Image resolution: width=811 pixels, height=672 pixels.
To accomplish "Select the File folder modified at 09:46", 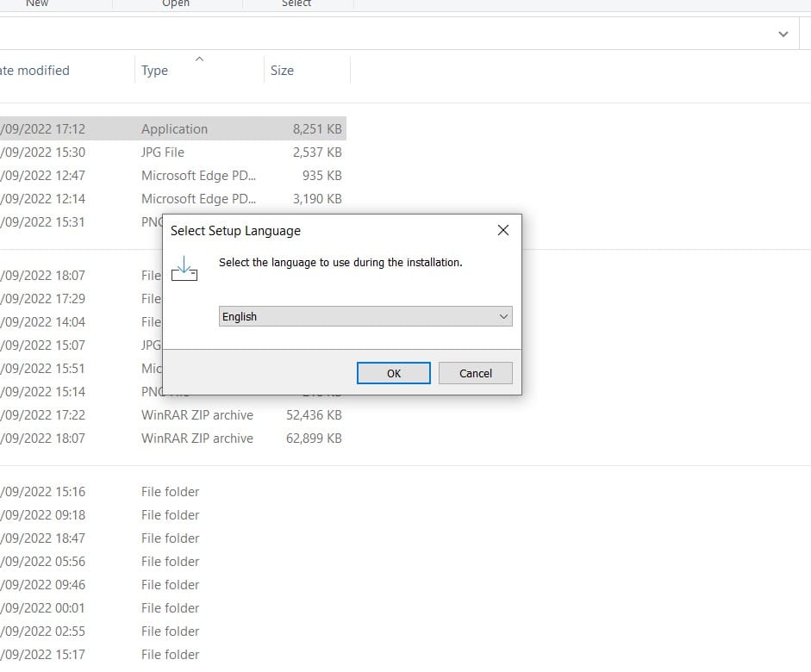I will (x=170, y=584).
